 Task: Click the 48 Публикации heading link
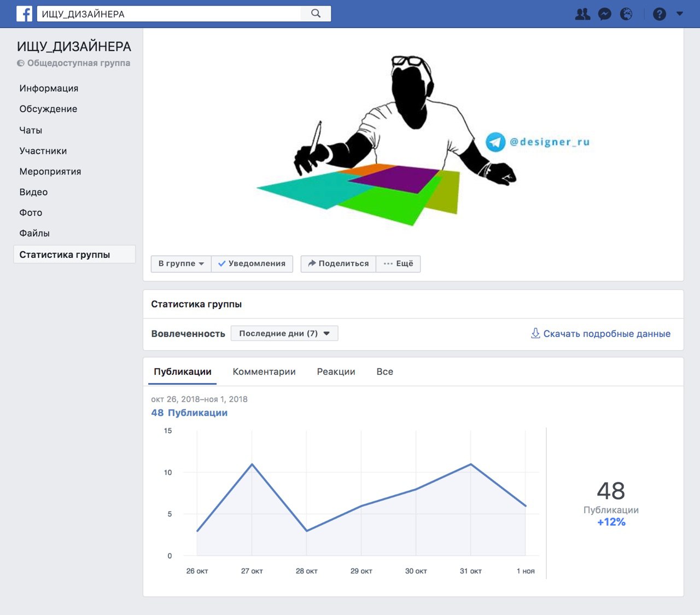click(x=189, y=413)
